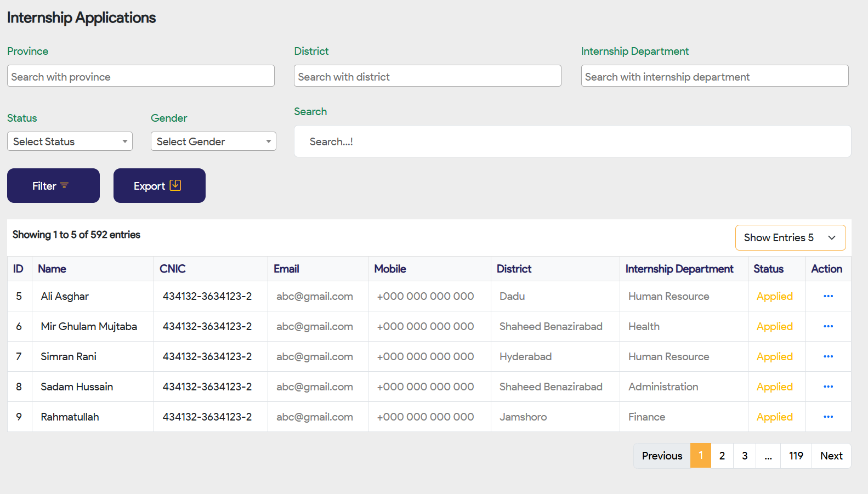This screenshot has width=868, height=494.
Task: Open action dots for Rahmatullah row
Action: [828, 417]
